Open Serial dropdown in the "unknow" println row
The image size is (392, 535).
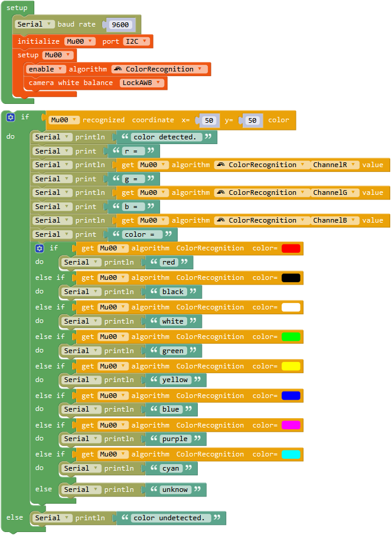[81, 490]
